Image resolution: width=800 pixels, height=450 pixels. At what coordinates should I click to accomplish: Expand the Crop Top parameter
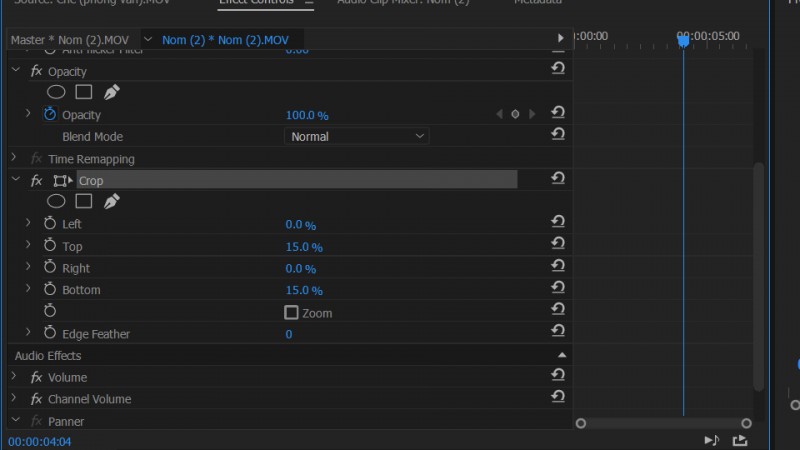(x=28, y=244)
